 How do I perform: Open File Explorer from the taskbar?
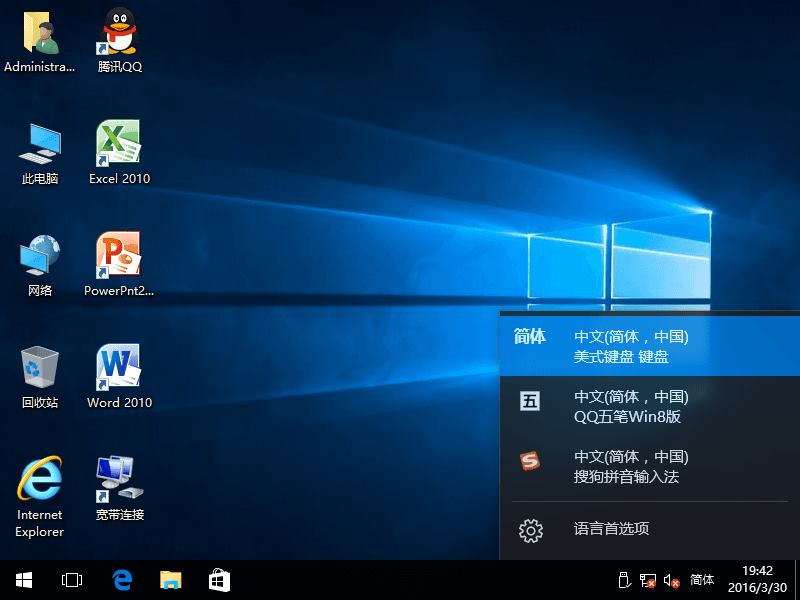click(x=170, y=578)
